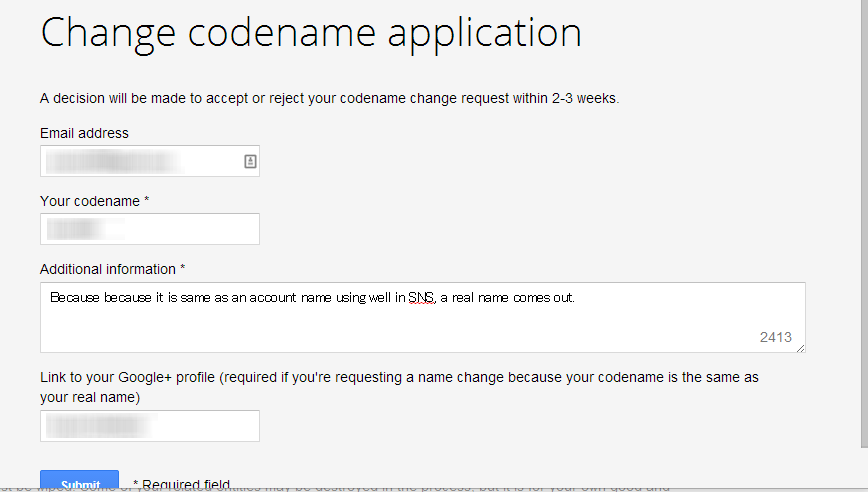The width and height of the screenshot is (868, 492).
Task: Click the Required field note beside Submit
Action: (x=183, y=484)
